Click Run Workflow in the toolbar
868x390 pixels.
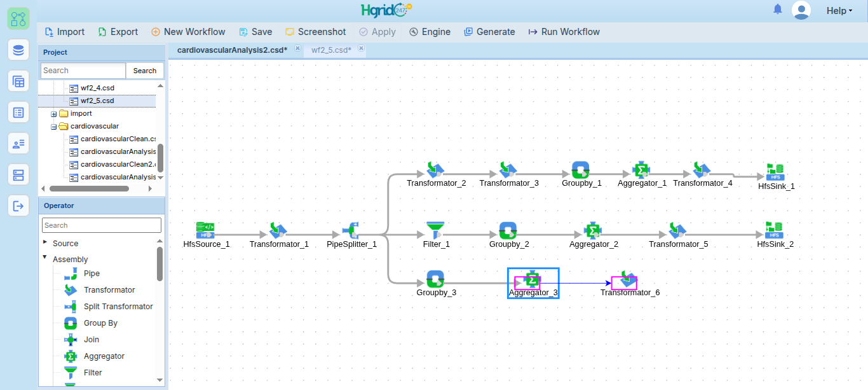(564, 32)
